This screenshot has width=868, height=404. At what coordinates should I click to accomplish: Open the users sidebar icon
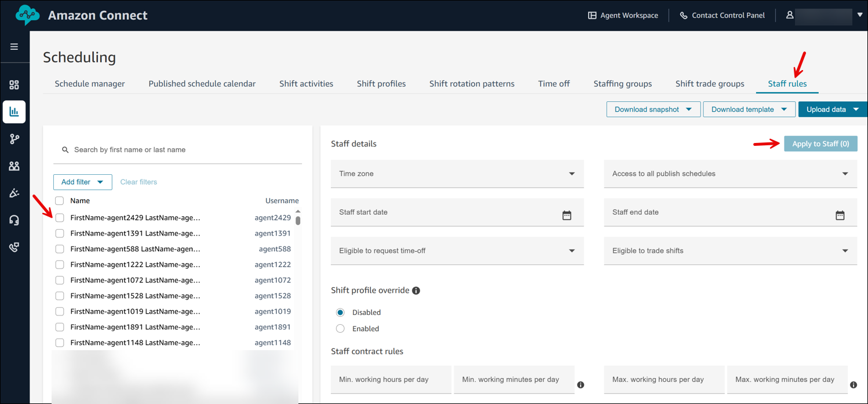click(14, 166)
